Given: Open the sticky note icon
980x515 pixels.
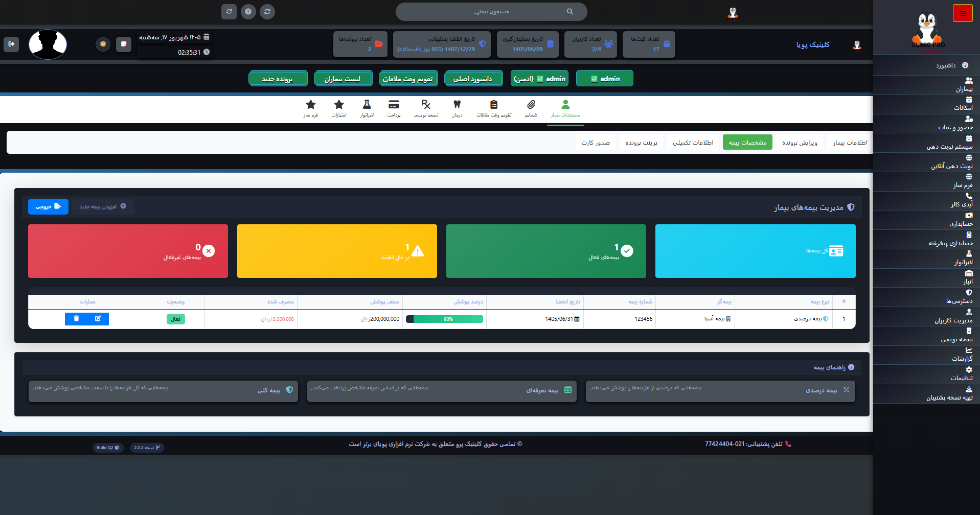Looking at the screenshot, I should coord(124,44).
